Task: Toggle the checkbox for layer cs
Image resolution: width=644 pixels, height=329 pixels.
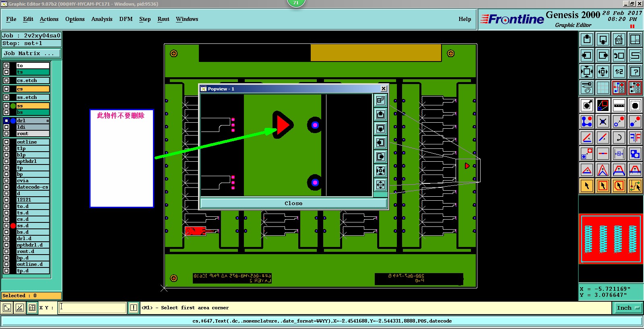Action: tap(6, 89)
